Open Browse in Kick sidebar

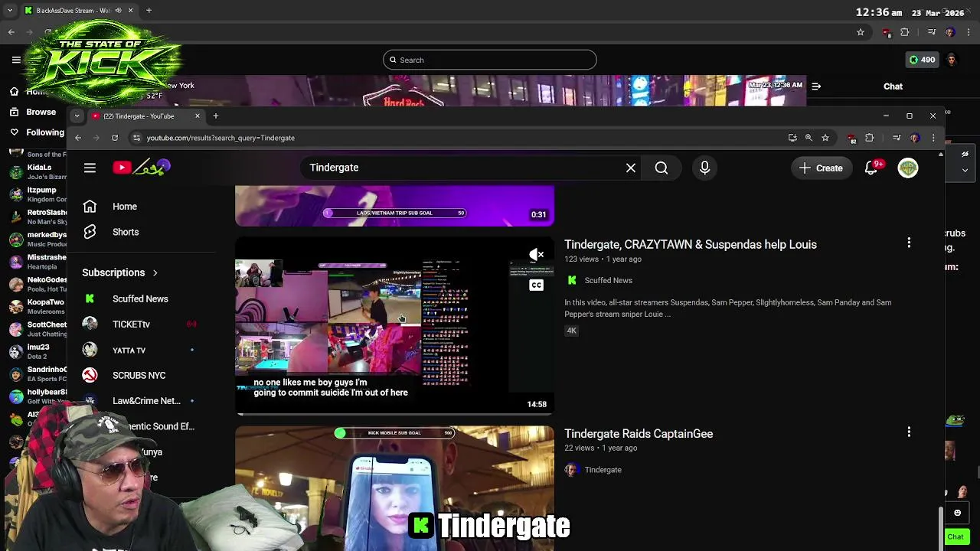[x=41, y=112]
